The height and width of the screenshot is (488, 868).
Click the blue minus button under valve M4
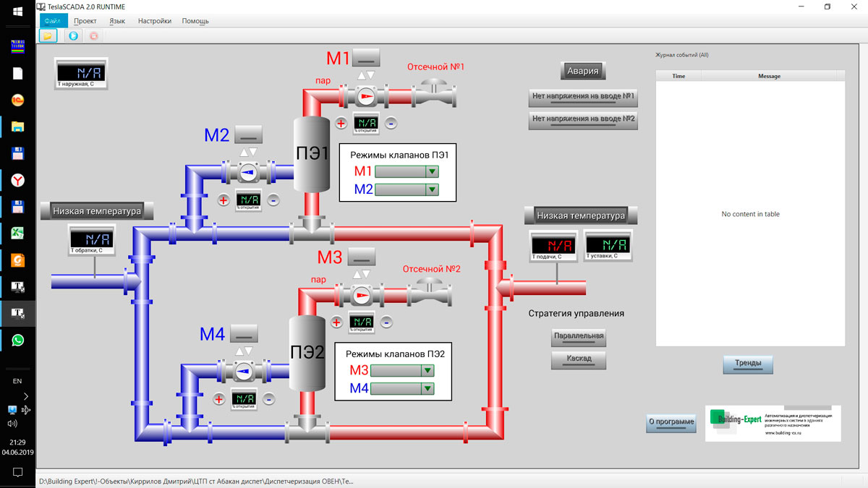click(268, 398)
